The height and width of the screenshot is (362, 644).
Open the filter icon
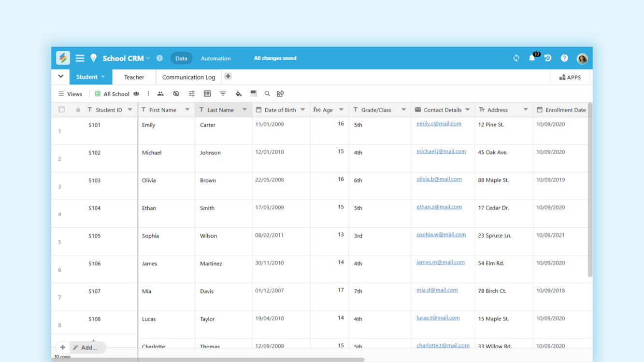[x=223, y=94]
